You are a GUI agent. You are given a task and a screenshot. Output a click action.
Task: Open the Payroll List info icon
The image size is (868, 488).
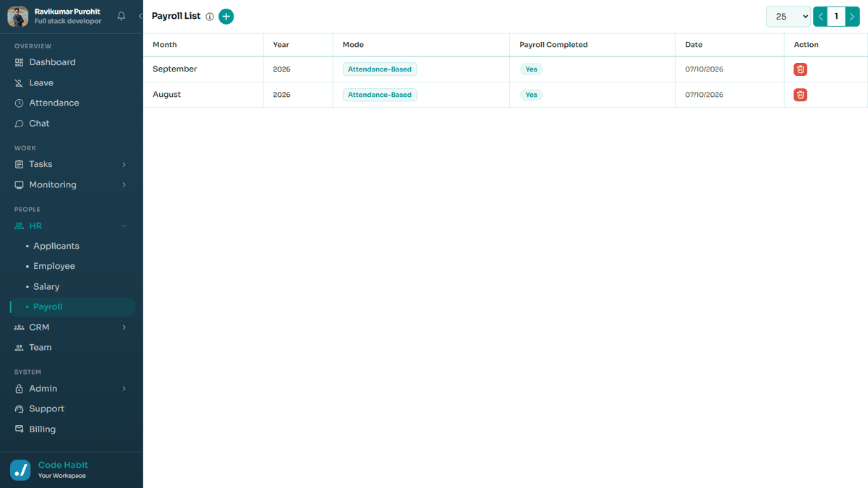(210, 17)
